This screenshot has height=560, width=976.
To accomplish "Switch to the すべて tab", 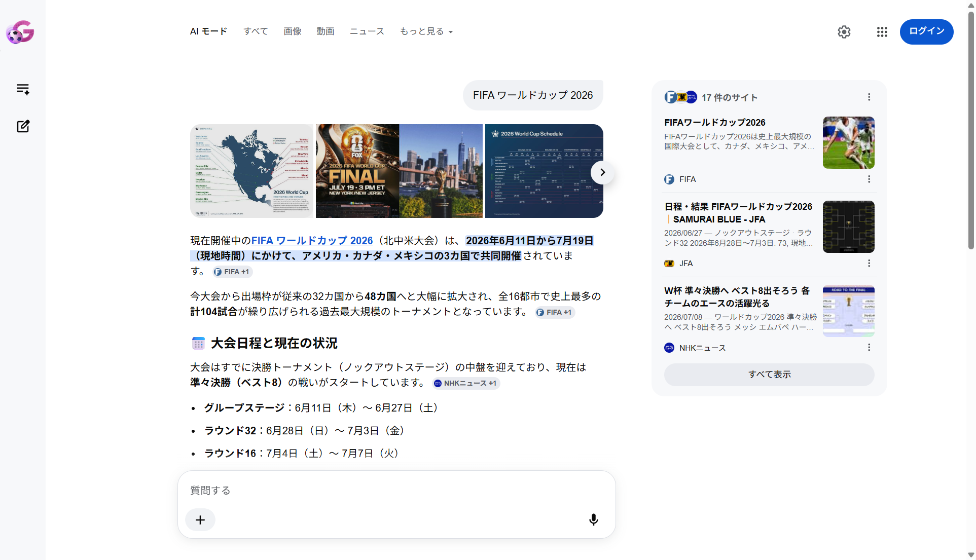I will 256,31.
